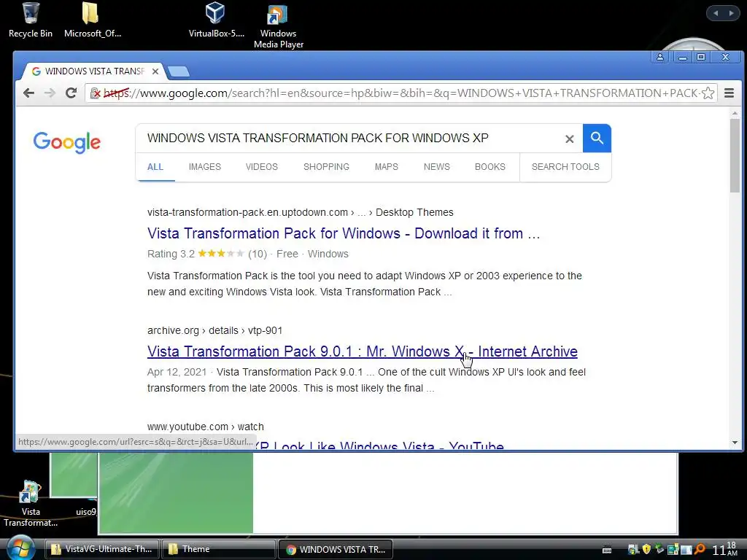This screenshot has height=560, width=747.
Task: Open Recycle Bin desktop icon
Action: pos(31,20)
